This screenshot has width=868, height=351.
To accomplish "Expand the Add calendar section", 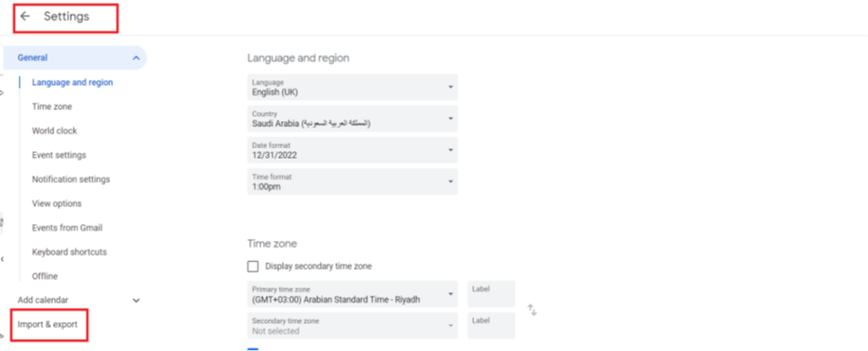I will [136, 300].
